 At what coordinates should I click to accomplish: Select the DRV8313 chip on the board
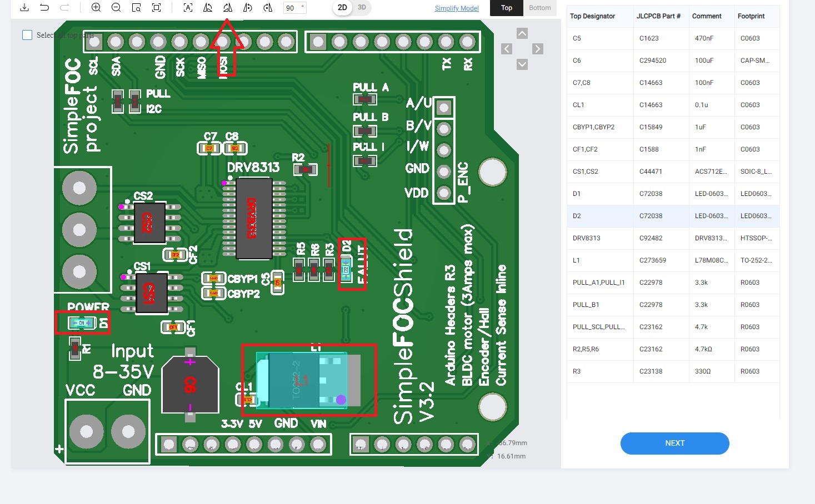pyautogui.click(x=253, y=218)
